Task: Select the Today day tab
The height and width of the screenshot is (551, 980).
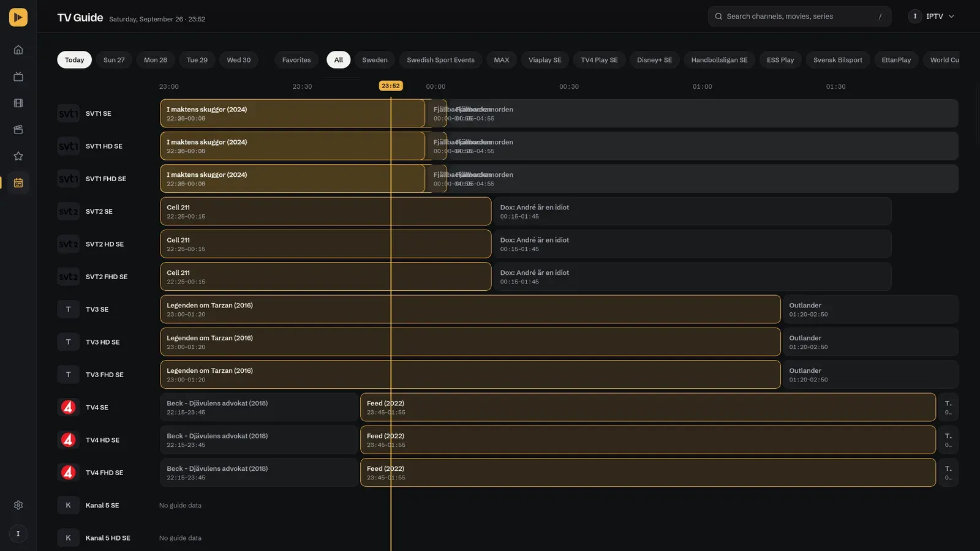Action: [x=75, y=60]
